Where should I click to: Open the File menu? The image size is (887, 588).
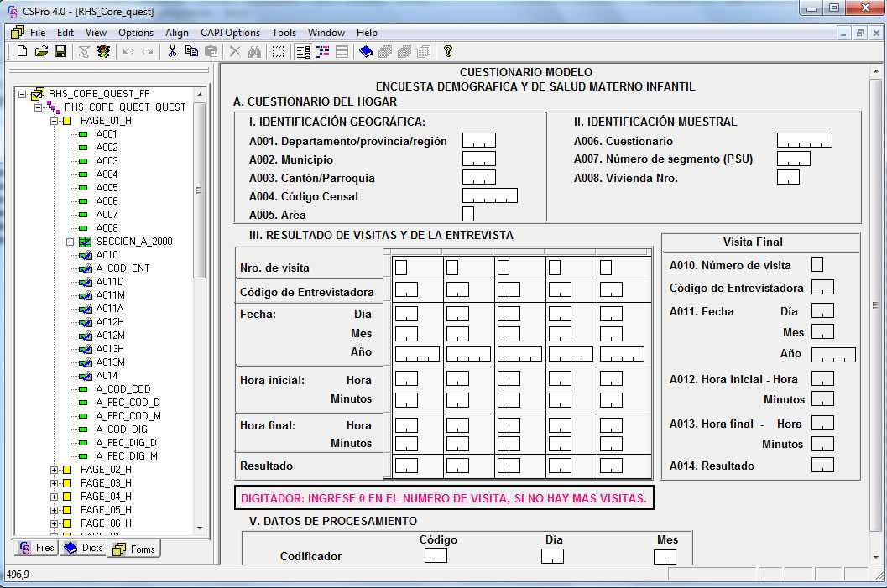tap(38, 33)
